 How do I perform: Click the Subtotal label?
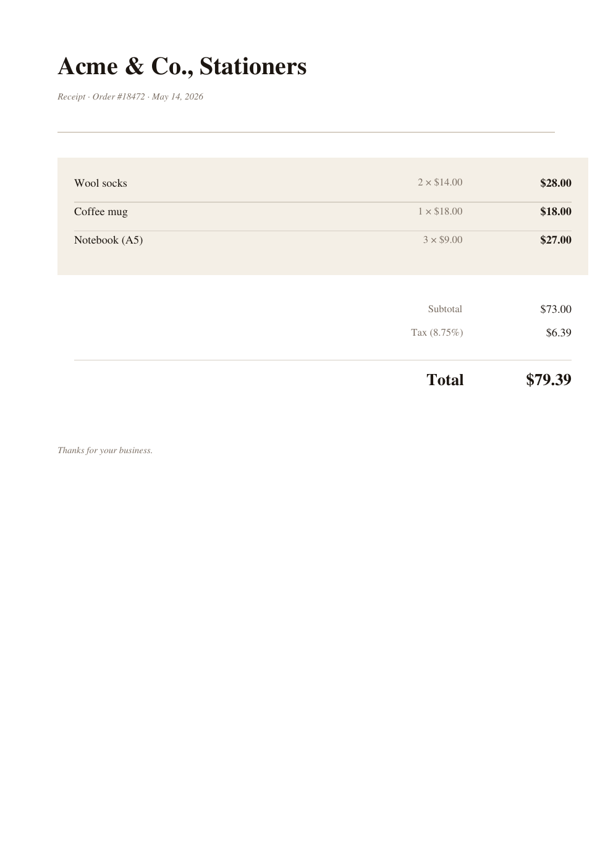click(445, 309)
